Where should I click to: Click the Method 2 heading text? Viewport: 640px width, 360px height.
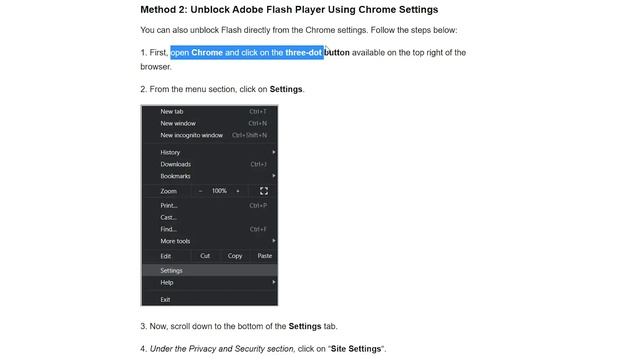click(289, 9)
